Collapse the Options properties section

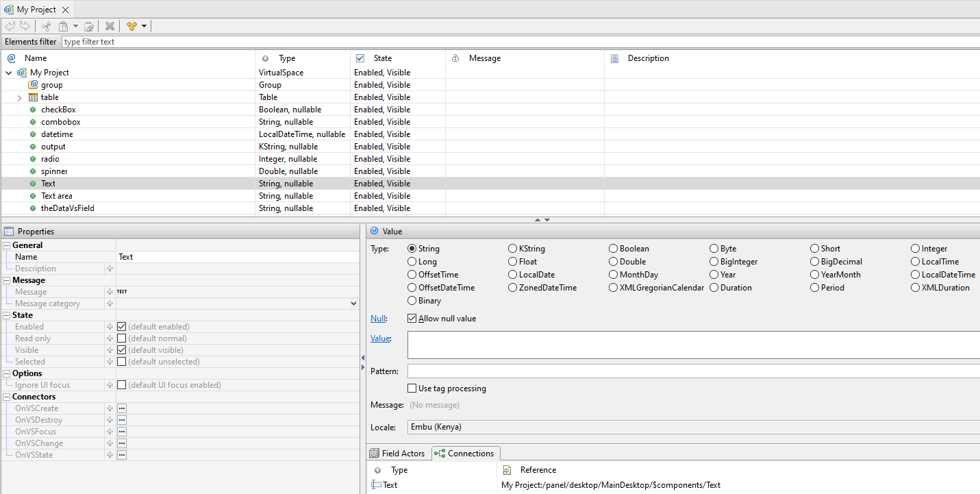pyautogui.click(x=7, y=373)
